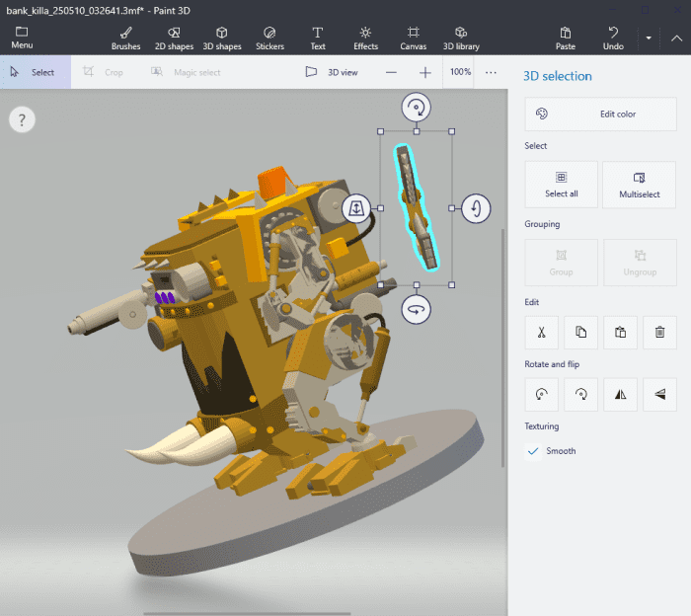Click the depth position handle left of selection
Viewport: 691px width, 616px height.
pyautogui.click(x=356, y=208)
